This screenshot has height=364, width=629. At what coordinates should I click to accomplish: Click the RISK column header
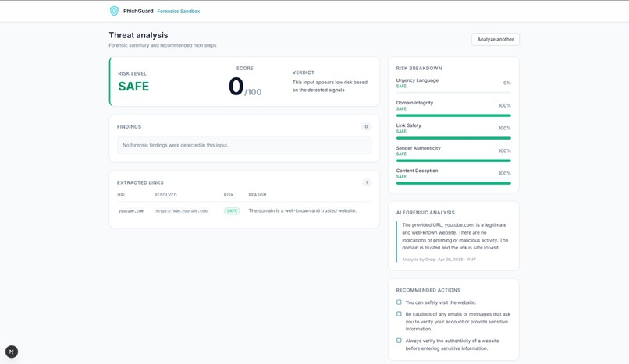click(229, 195)
